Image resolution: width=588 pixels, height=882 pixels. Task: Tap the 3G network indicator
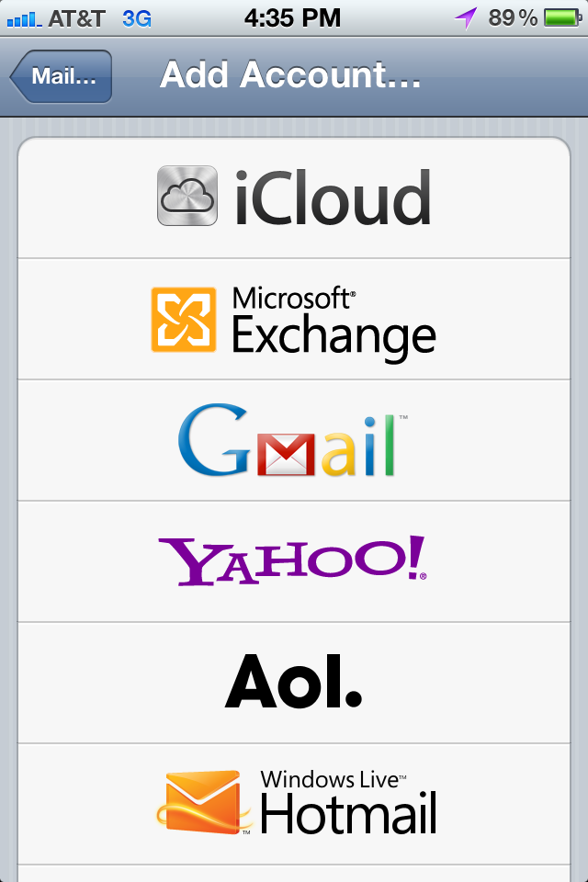coord(137,18)
